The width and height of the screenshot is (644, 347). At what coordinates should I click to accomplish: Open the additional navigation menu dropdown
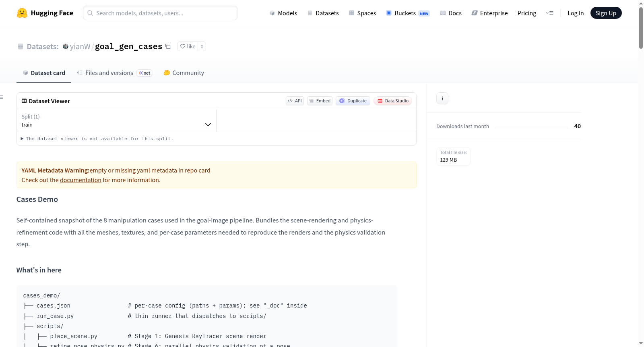point(549,13)
